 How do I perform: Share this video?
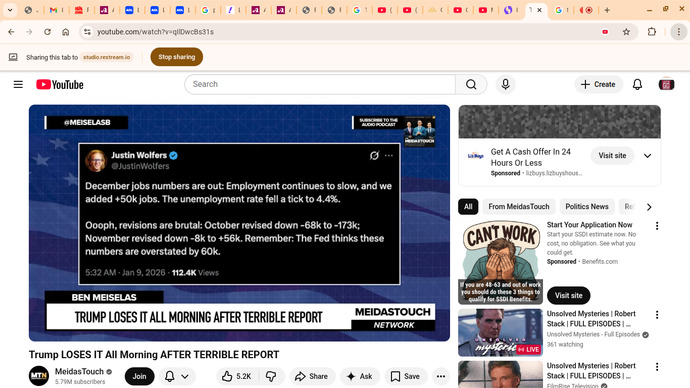[x=312, y=376]
